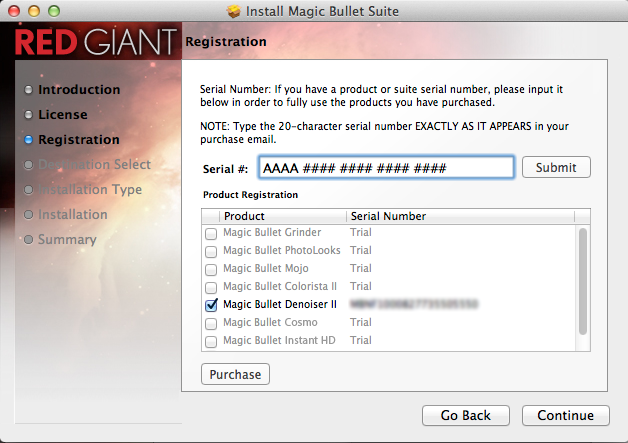Click Trial status for Magic Bullet Grinder
The image size is (628, 443).
[361, 232]
